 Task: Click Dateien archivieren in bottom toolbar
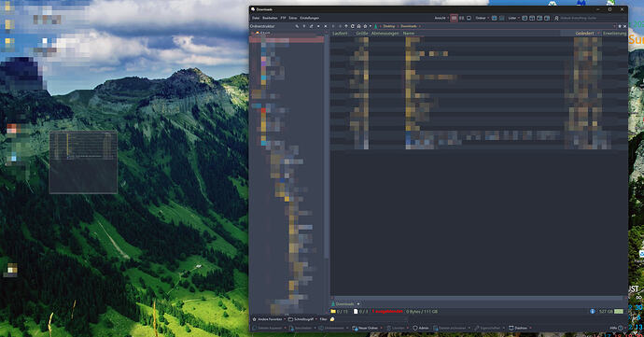(451, 328)
